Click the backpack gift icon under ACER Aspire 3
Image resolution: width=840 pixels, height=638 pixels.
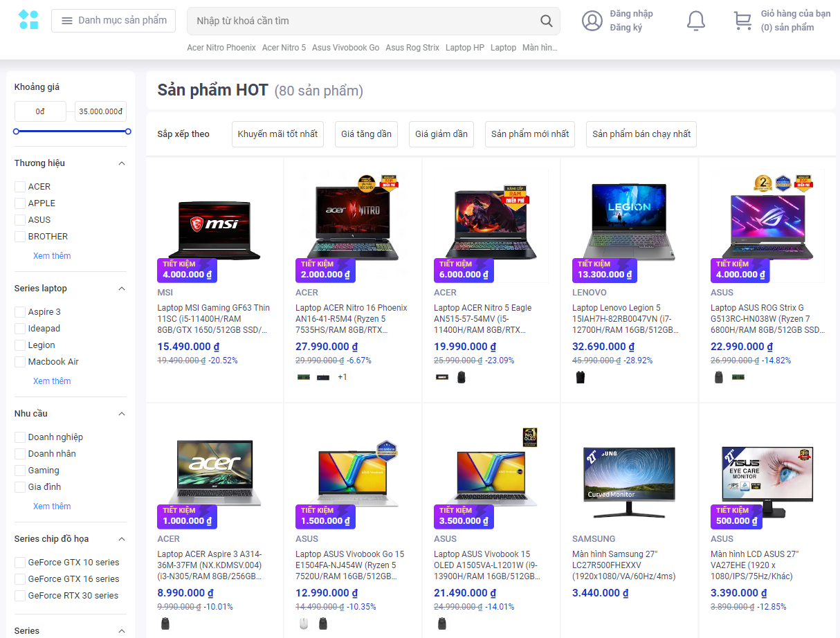coord(165,623)
